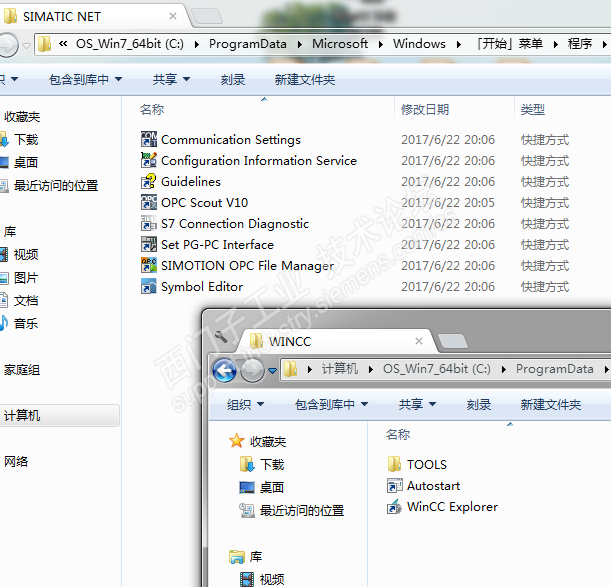Viewport: 611px width, 587px height.
Task: Click the Music icon in SIMATIC NET sidebar
Action: [x=4, y=323]
